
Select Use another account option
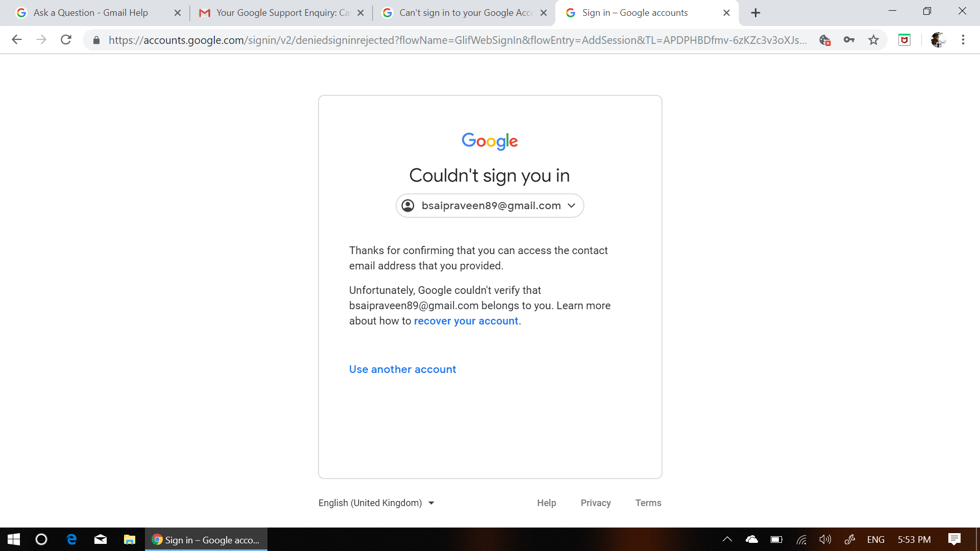point(403,369)
